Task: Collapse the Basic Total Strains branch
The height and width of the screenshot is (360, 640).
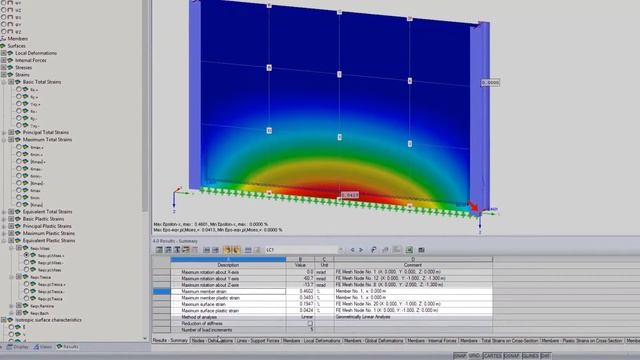Action: click(x=4, y=82)
